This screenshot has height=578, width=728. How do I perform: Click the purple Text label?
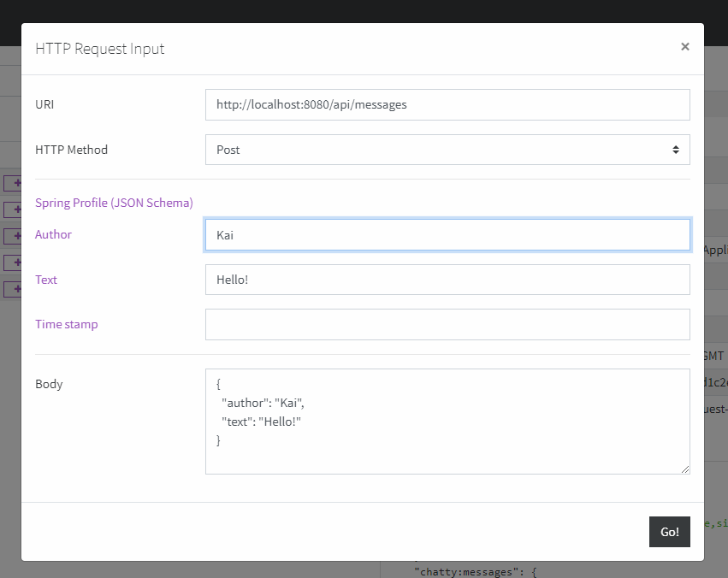click(x=46, y=280)
